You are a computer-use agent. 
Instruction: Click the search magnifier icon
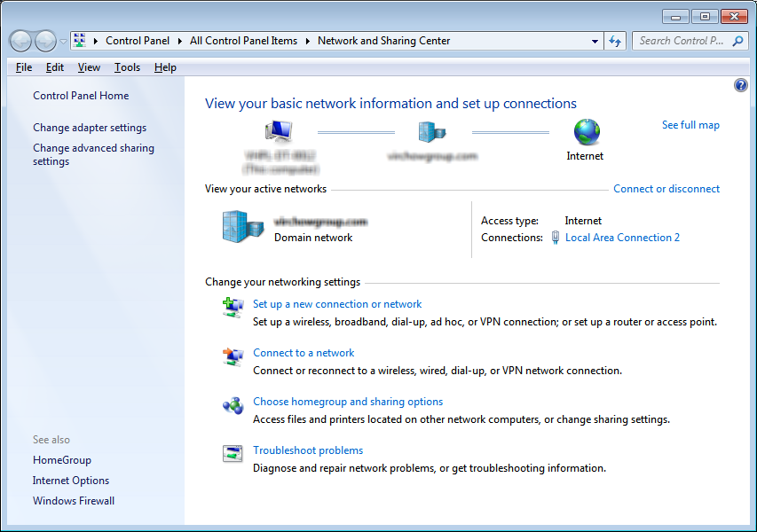tap(737, 41)
